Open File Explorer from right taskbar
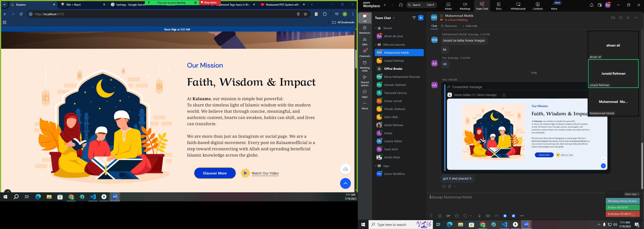 coord(460,225)
